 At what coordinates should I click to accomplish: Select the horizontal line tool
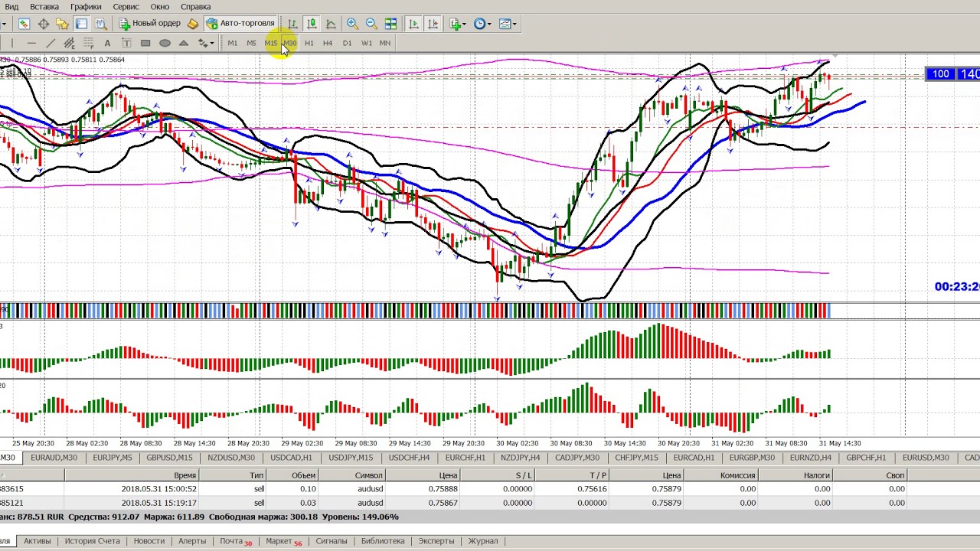pyautogui.click(x=31, y=43)
